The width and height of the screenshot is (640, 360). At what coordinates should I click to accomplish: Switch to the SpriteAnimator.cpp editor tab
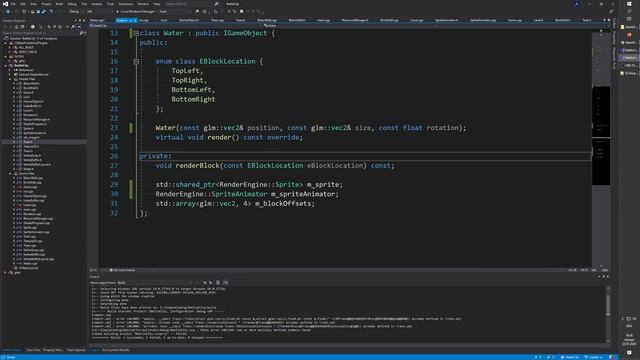[483, 20]
